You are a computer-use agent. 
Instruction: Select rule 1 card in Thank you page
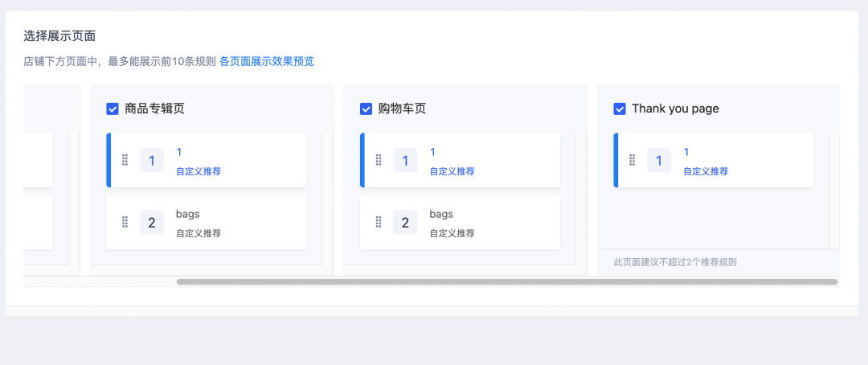point(714,160)
